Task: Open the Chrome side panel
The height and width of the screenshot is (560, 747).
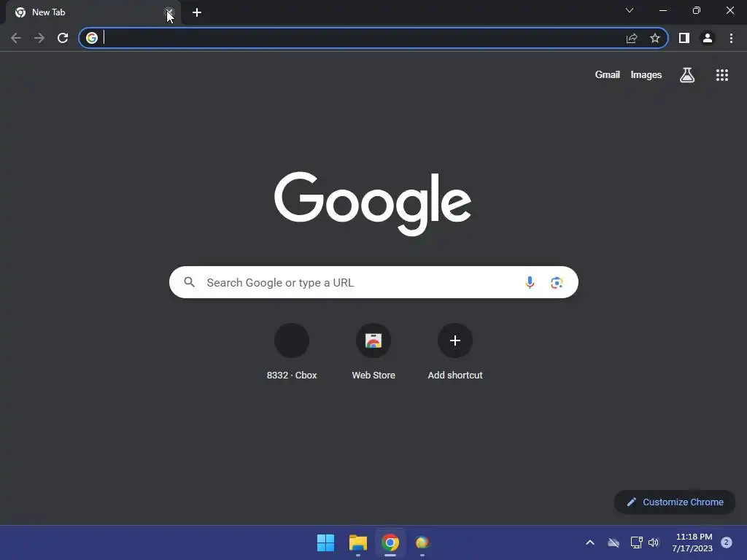Action: pyautogui.click(x=684, y=38)
